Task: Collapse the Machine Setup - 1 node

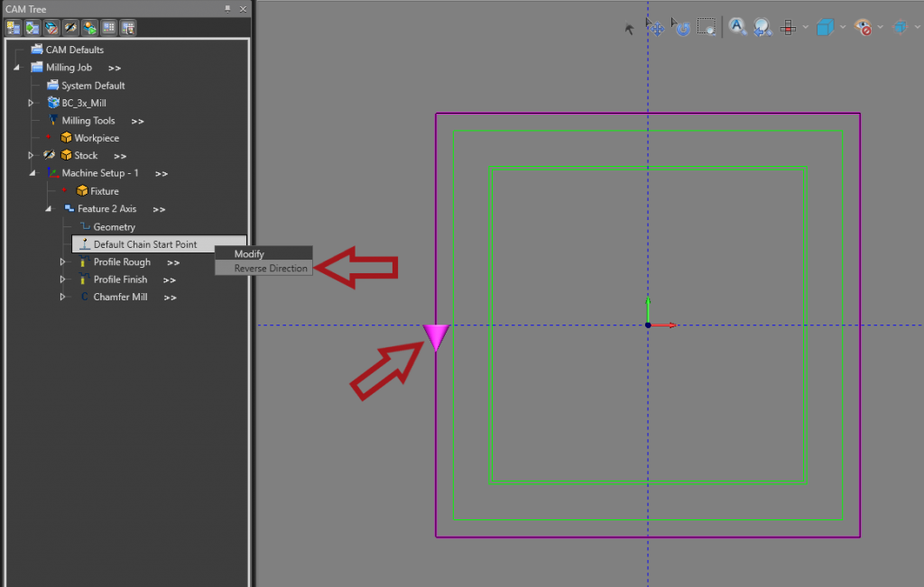Action: (x=32, y=173)
